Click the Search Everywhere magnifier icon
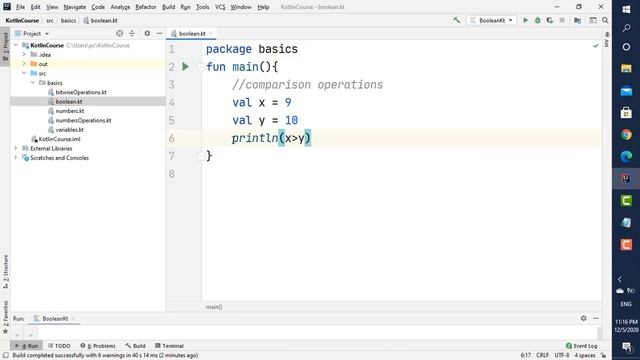 [x=605, y=20]
